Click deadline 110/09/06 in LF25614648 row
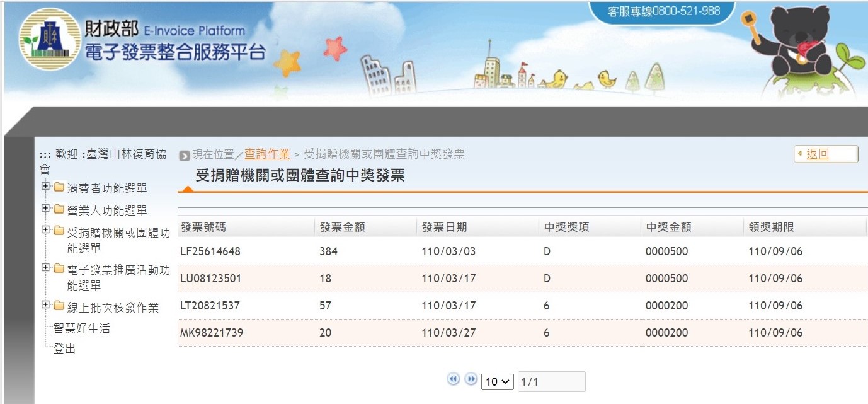The image size is (868, 404). click(x=775, y=251)
